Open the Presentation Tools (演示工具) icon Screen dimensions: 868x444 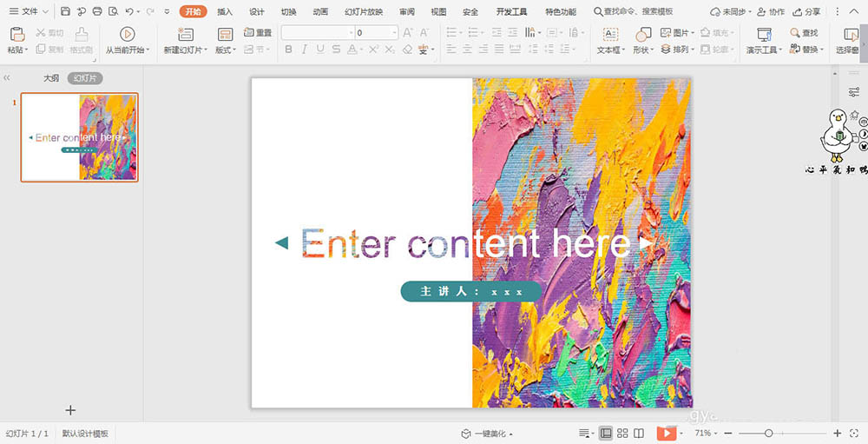click(x=765, y=35)
